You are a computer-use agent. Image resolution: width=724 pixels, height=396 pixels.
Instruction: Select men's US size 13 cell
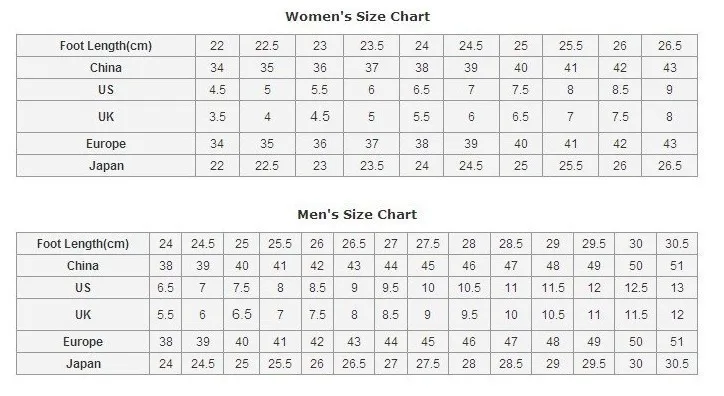(x=677, y=288)
